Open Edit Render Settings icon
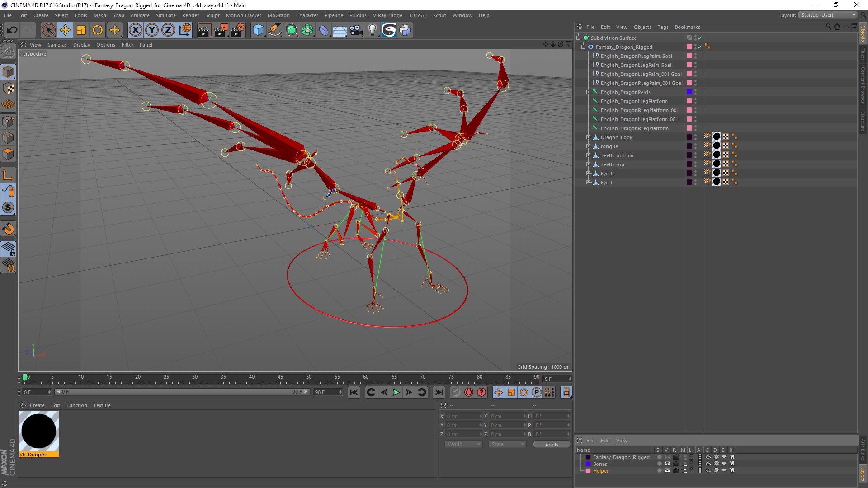 point(238,30)
